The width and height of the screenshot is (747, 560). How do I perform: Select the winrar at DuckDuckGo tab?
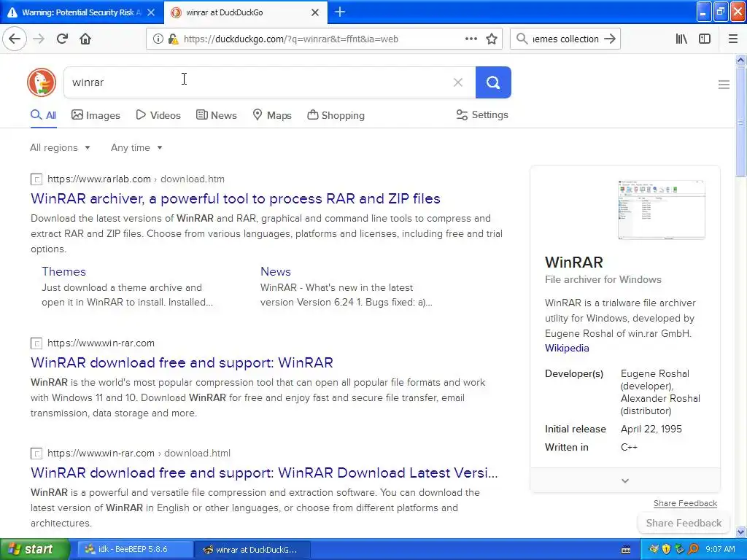[245, 12]
